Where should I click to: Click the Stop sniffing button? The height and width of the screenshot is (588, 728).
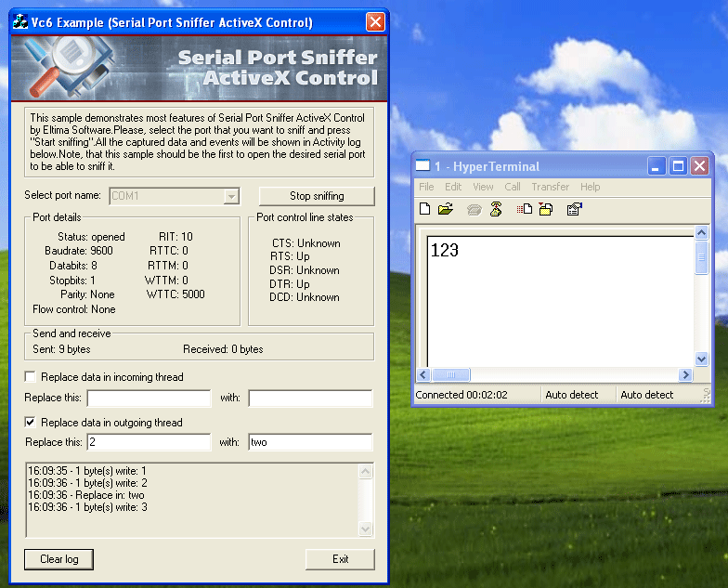(x=317, y=196)
